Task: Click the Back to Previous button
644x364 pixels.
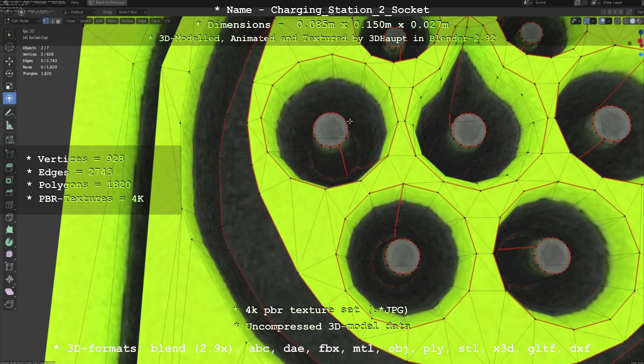Action: click(107, 2)
